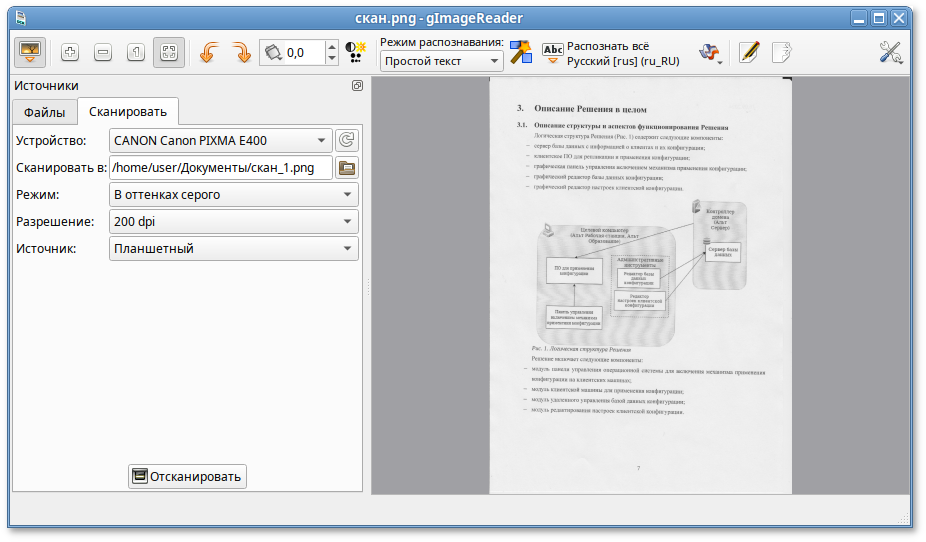Click the 'Распознать всё' recognize button
The width and height of the screenshot is (926, 542).
(610, 53)
